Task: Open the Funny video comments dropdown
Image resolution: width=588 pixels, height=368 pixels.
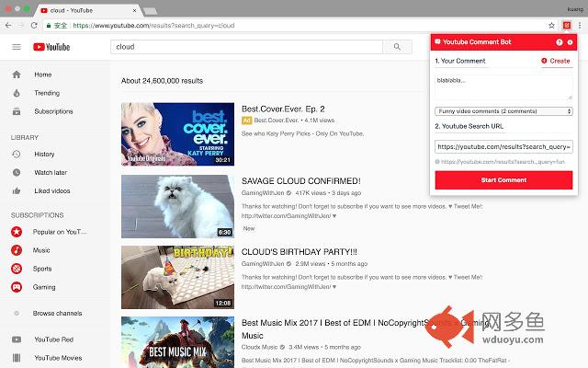Action: point(503,111)
